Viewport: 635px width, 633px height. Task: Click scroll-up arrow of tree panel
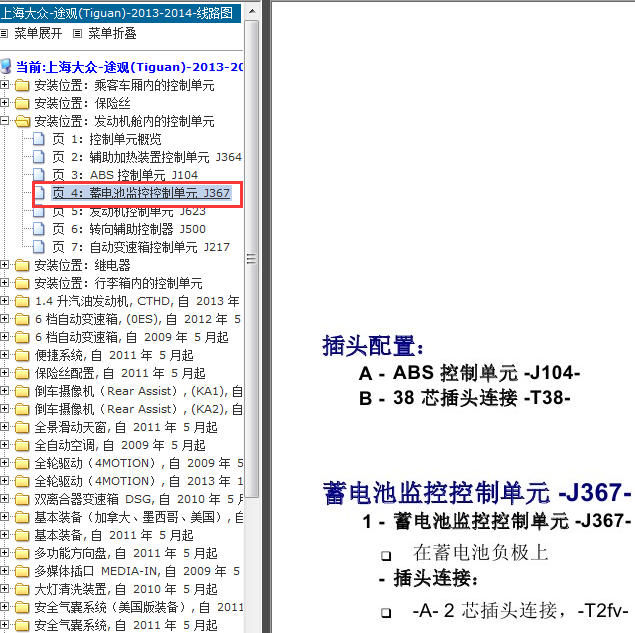[252, 11]
